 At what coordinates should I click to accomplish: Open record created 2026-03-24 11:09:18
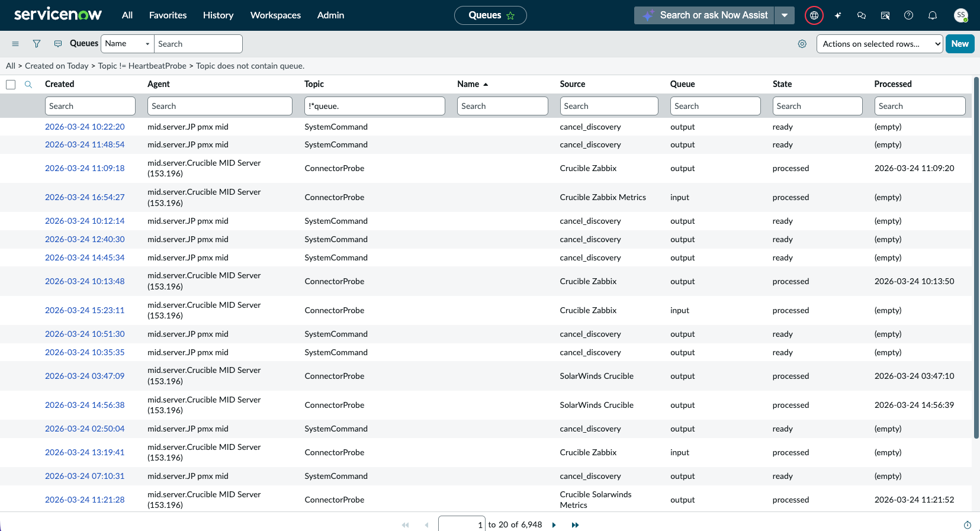tap(85, 168)
